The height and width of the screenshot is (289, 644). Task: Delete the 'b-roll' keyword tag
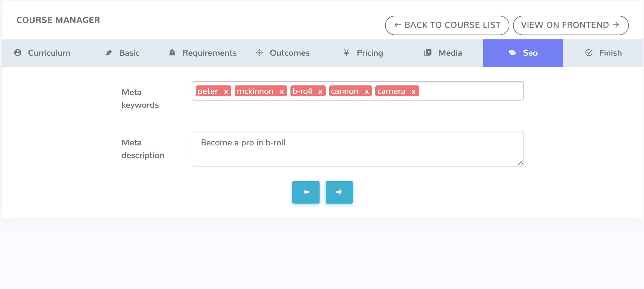(x=320, y=91)
